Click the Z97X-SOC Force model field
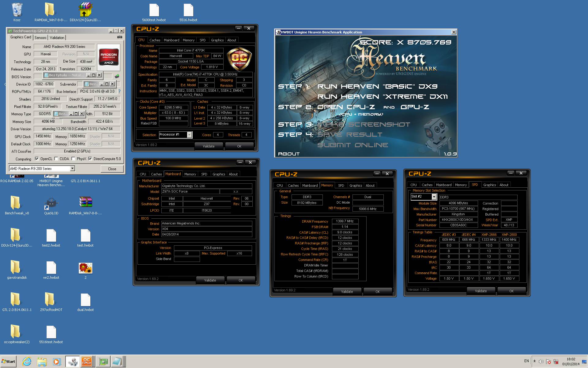The width and height of the screenshot is (588, 368). click(190, 191)
